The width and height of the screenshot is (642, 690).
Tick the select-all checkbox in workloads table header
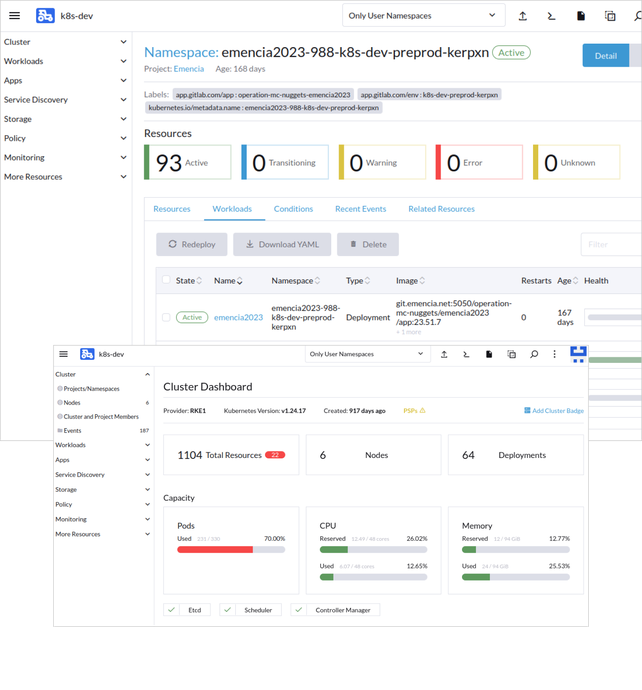click(x=166, y=281)
